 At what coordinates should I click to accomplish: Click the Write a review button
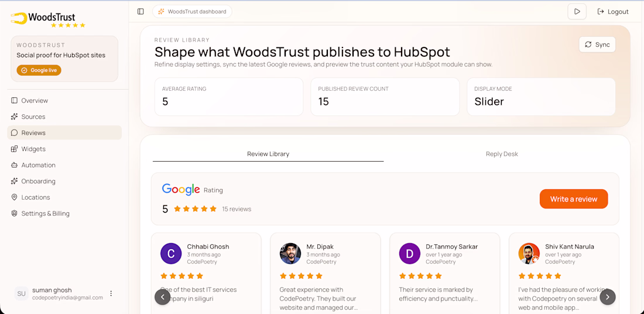574,199
